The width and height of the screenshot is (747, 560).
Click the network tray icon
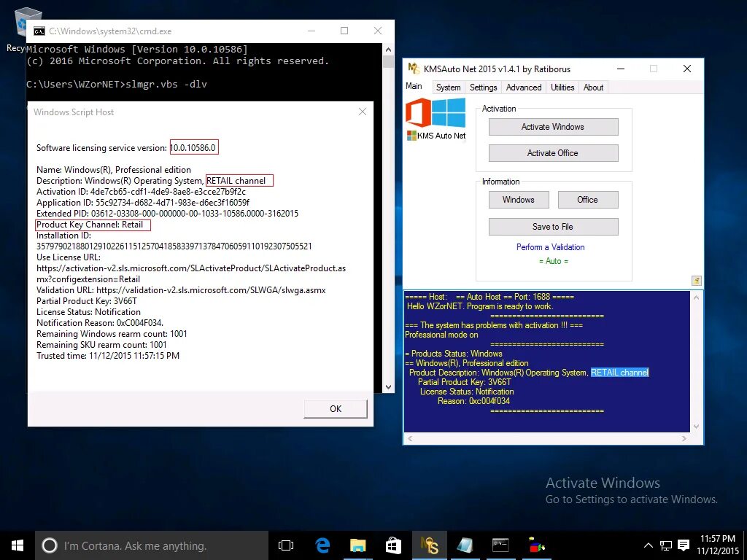click(x=665, y=545)
